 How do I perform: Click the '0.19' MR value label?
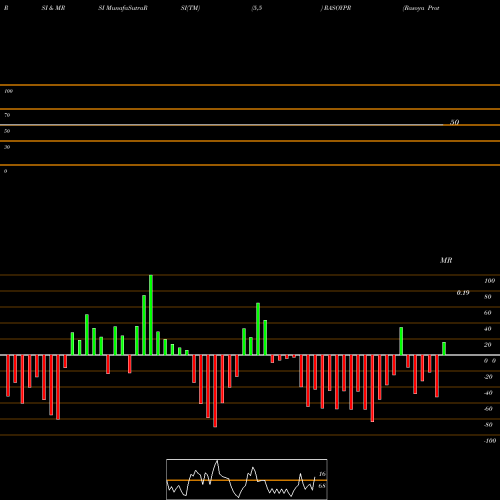coord(463,293)
